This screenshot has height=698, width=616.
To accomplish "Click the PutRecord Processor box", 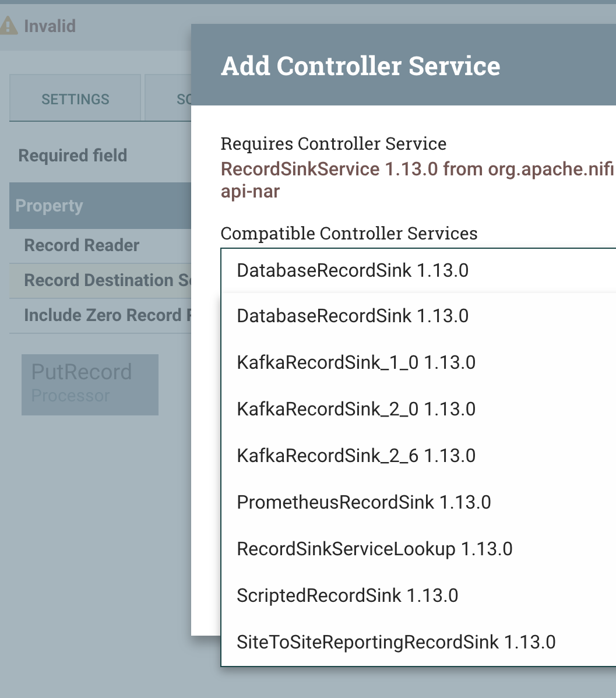I will click(90, 385).
